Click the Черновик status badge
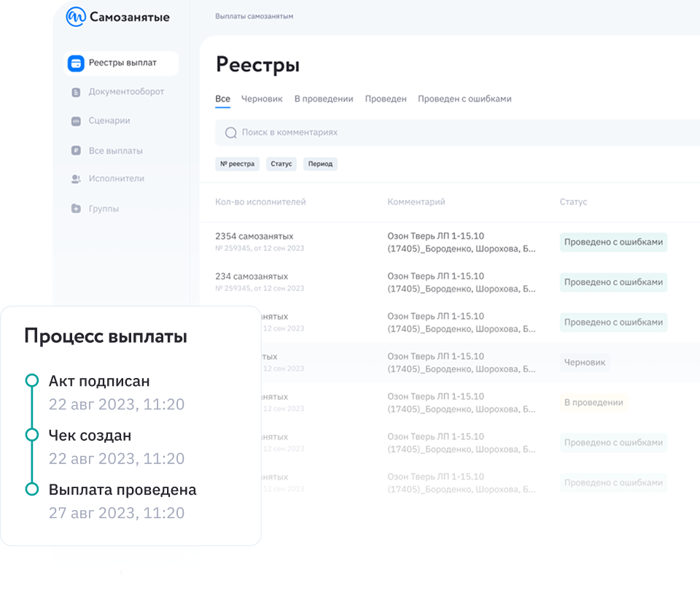700x602 pixels. 585,363
